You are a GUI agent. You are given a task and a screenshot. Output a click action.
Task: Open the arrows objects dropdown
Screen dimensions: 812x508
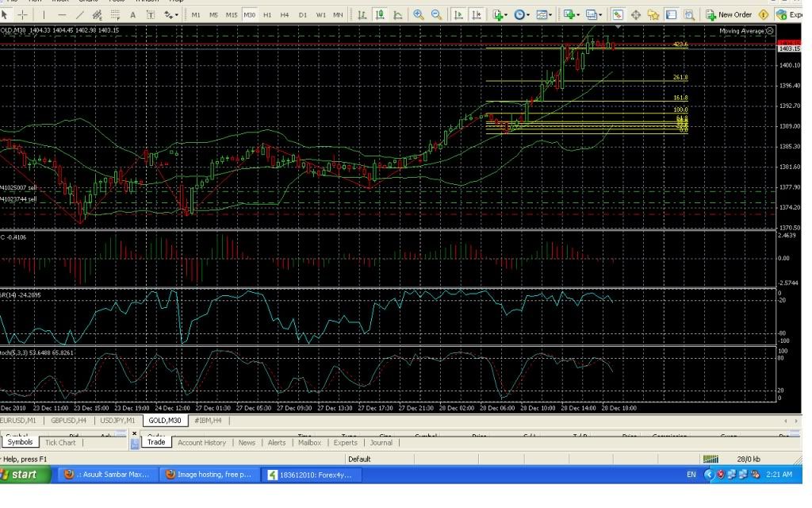[x=170, y=14]
